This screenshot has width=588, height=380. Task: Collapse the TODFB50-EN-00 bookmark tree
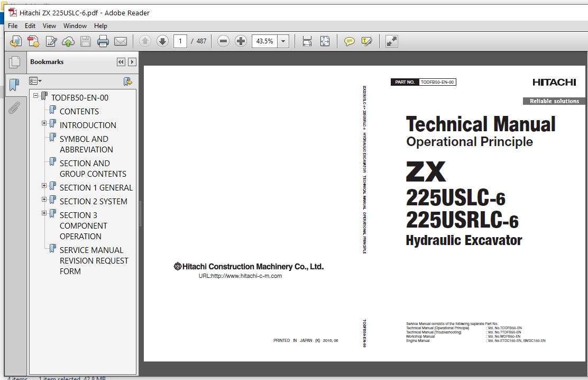click(x=35, y=95)
